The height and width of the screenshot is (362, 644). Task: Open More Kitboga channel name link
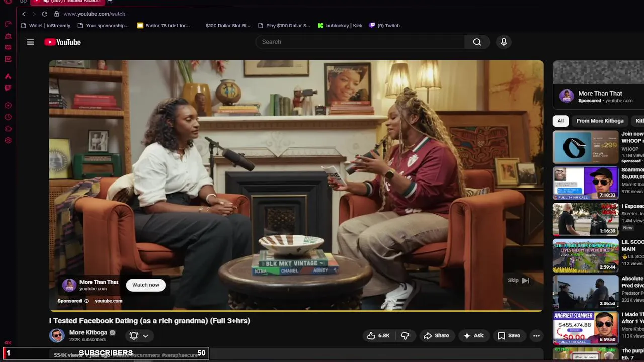[88, 332]
